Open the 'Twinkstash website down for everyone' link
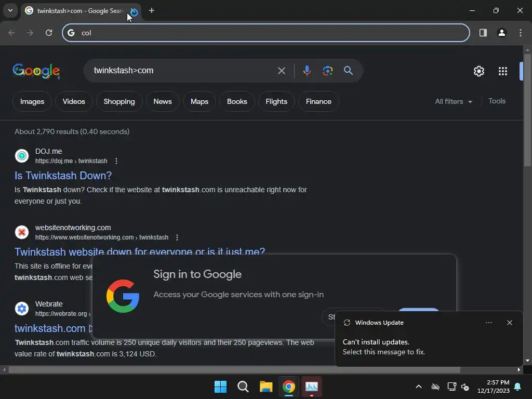Viewport: 532px width, 399px height. pyautogui.click(x=140, y=251)
